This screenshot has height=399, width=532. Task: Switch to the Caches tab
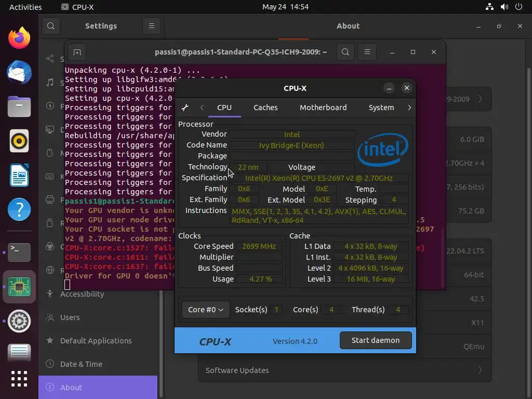[265, 108]
